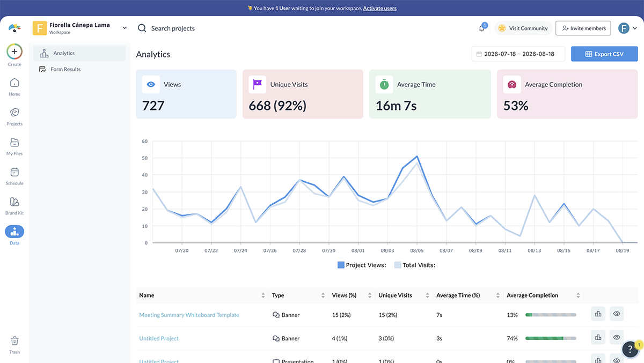Screen dimensions: 644x363
Task: Preview first Untitled Project eye icon
Action: coord(617,337)
